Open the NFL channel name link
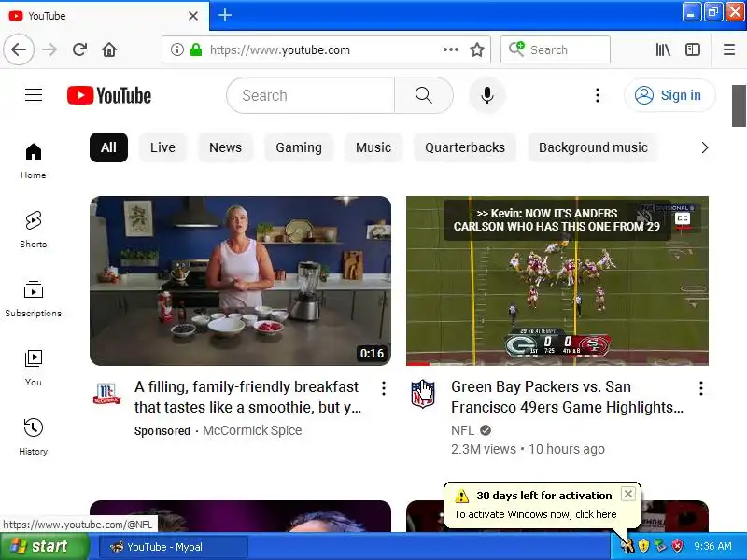 coord(462,430)
